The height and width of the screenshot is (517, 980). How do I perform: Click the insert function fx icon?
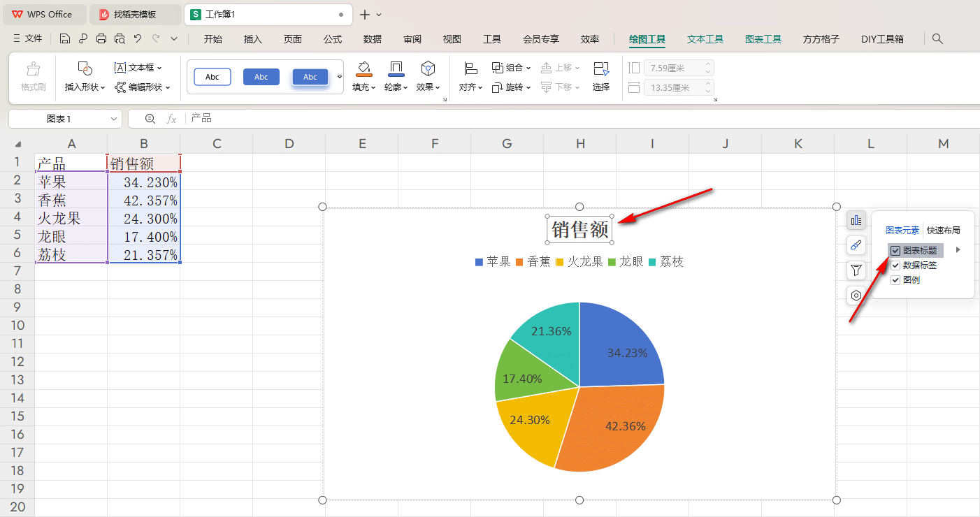click(171, 119)
